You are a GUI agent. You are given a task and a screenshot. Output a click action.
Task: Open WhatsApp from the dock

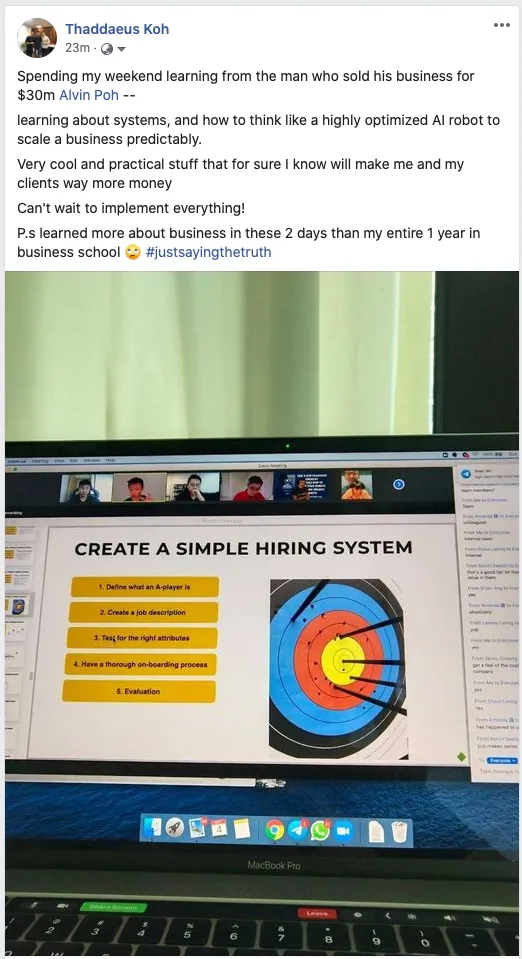pos(320,830)
